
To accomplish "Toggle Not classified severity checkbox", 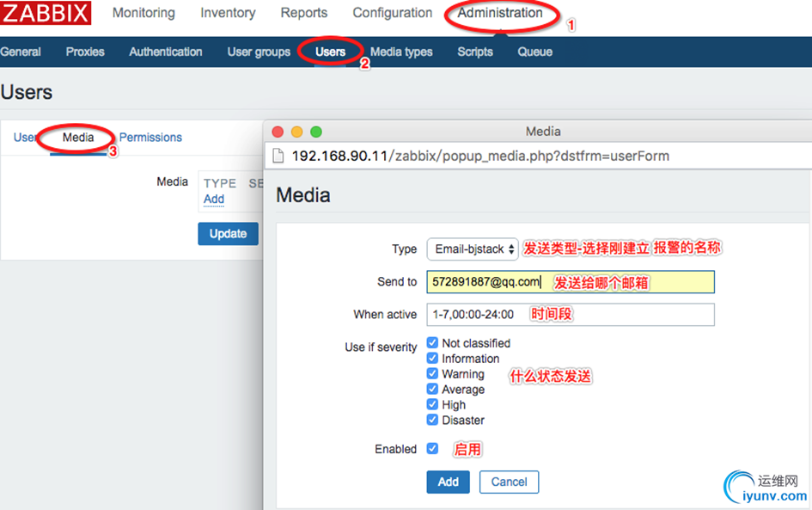I will [x=432, y=342].
